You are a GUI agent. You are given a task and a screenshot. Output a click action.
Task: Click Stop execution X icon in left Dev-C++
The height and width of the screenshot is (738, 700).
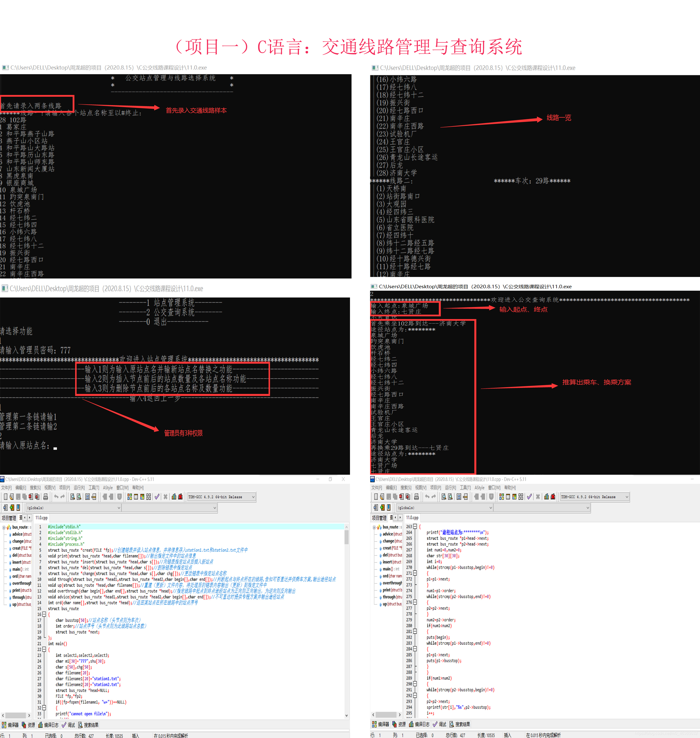(x=165, y=497)
